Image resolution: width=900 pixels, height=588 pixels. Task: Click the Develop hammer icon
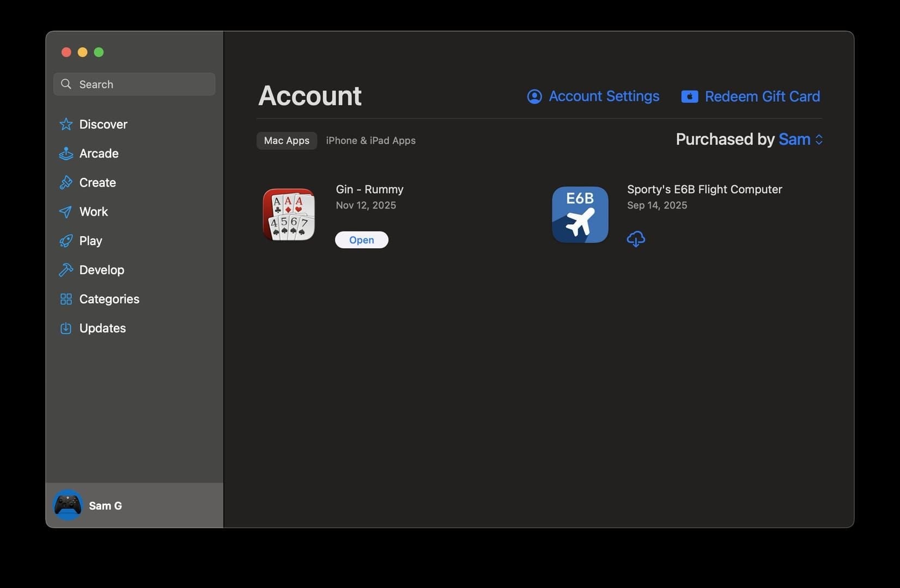[x=65, y=269]
